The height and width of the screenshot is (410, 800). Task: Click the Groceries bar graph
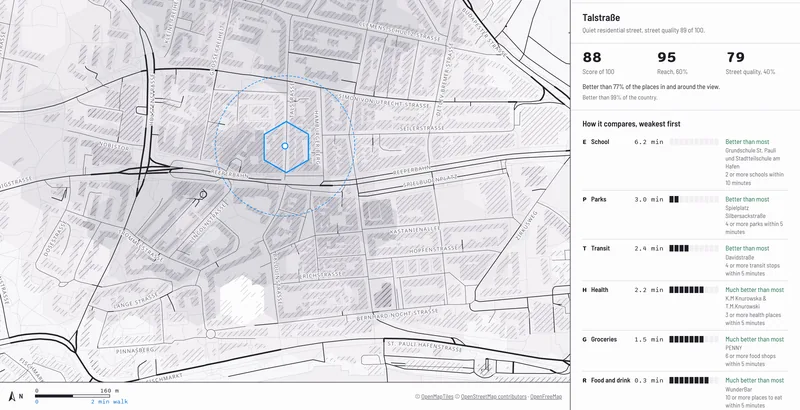(694, 339)
